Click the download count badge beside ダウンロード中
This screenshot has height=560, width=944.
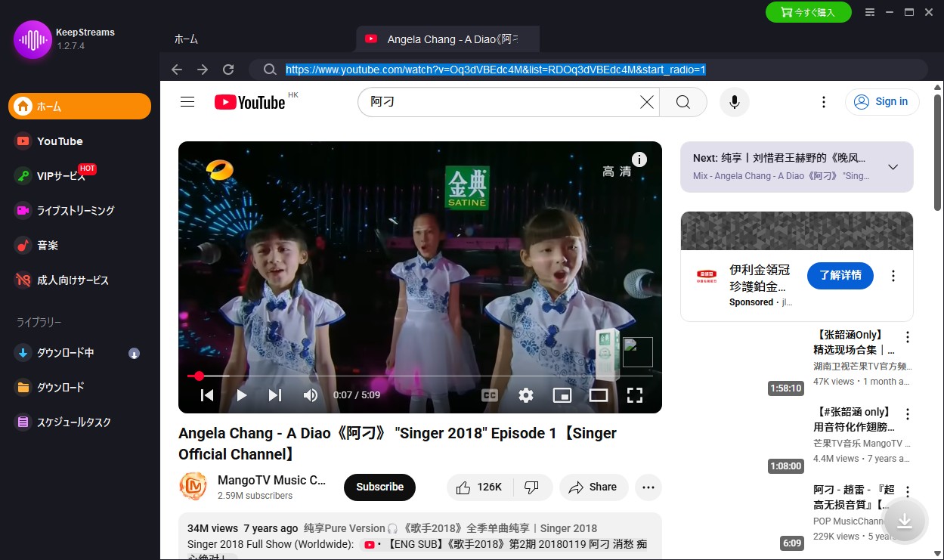(134, 353)
